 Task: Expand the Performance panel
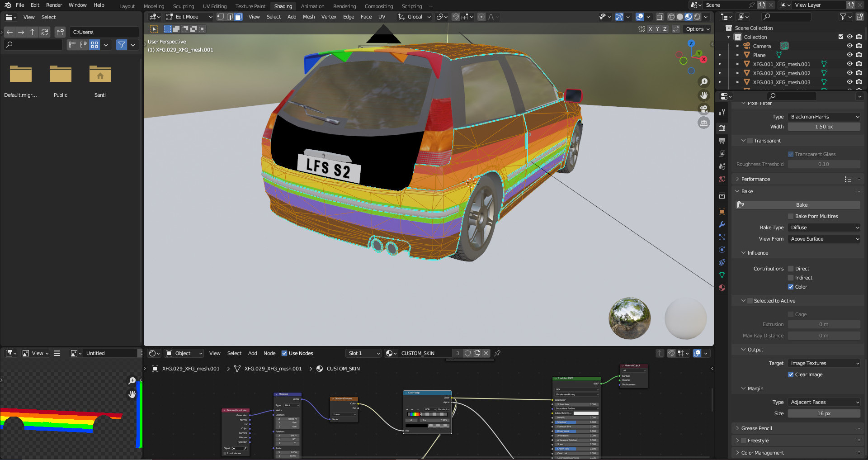tap(755, 179)
